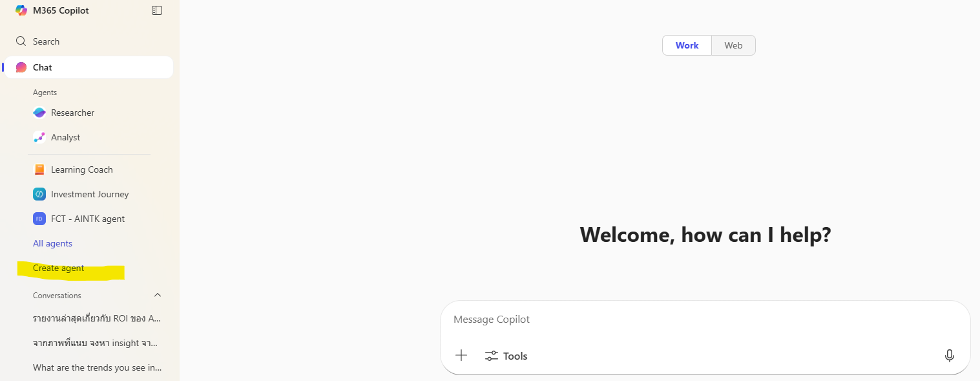This screenshot has height=381, width=980.
Task: Open the ROI report conversation in Thai
Action: click(x=97, y=318)
